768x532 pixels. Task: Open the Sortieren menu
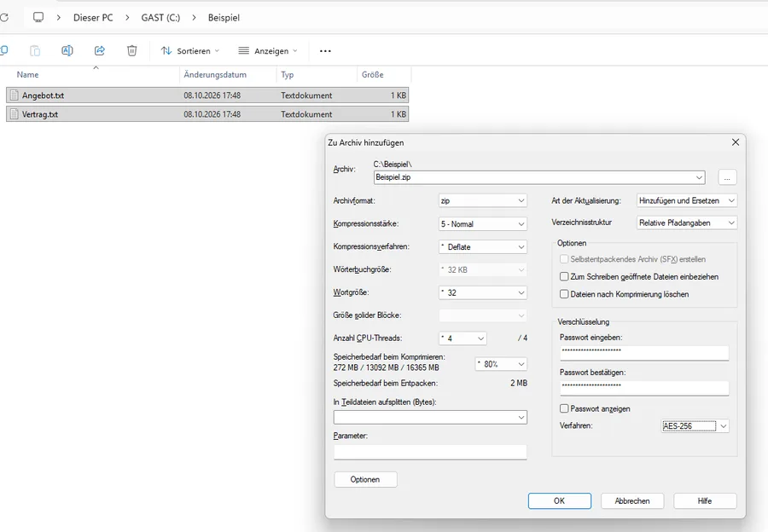190,51
